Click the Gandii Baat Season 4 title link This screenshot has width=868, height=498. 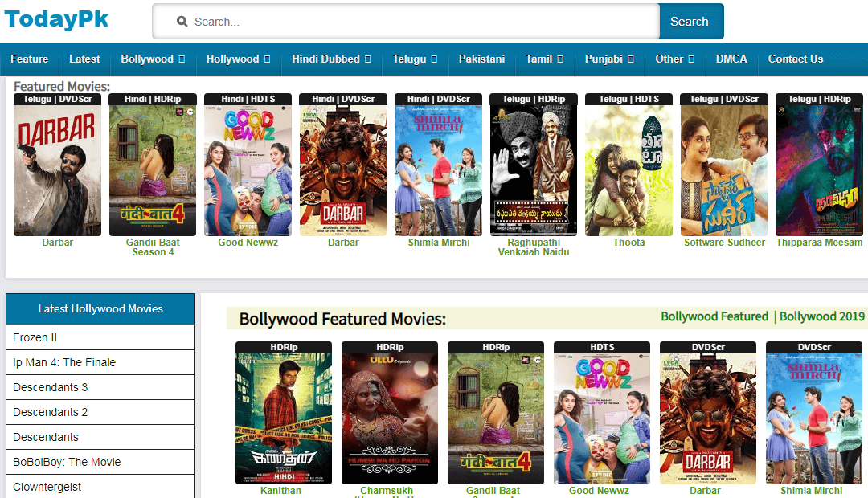[153, 247]
